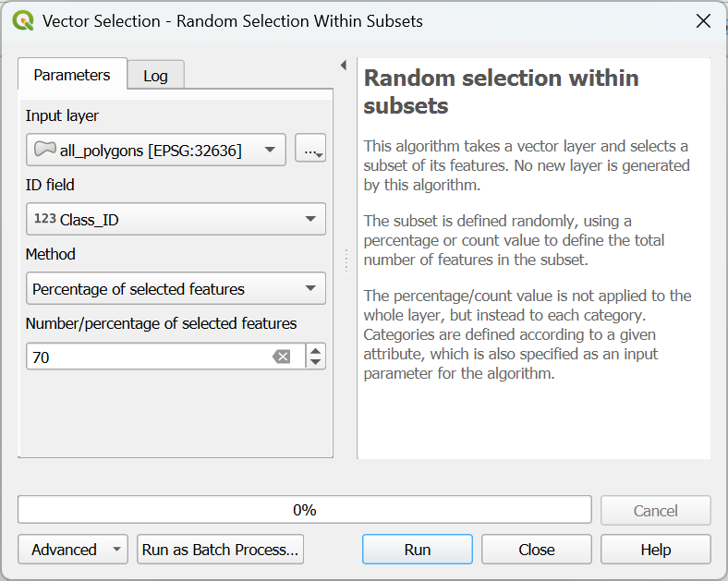Click the splitter handle between panels
Viewport: 728px width, 581px height.
coord(346,260)
